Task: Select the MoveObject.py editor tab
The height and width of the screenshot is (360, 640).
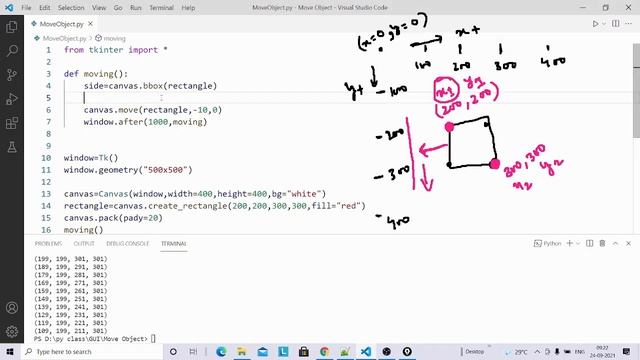Action: [x=61, y=24]
